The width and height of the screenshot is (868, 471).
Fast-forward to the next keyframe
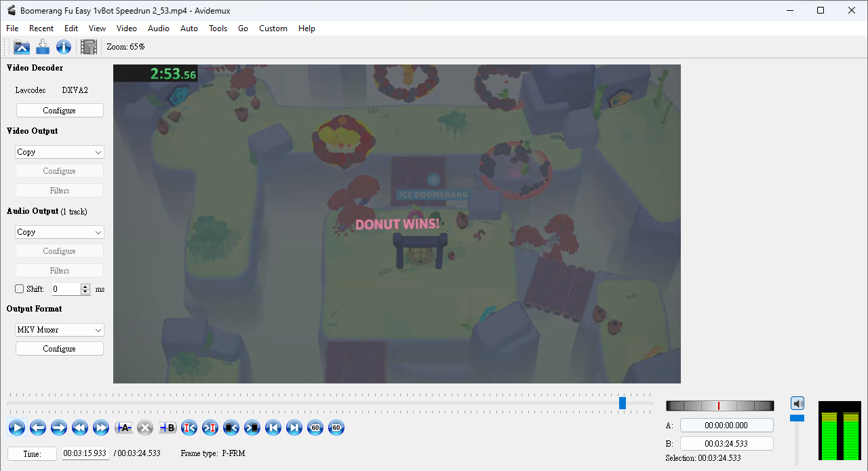coord(101,428)
